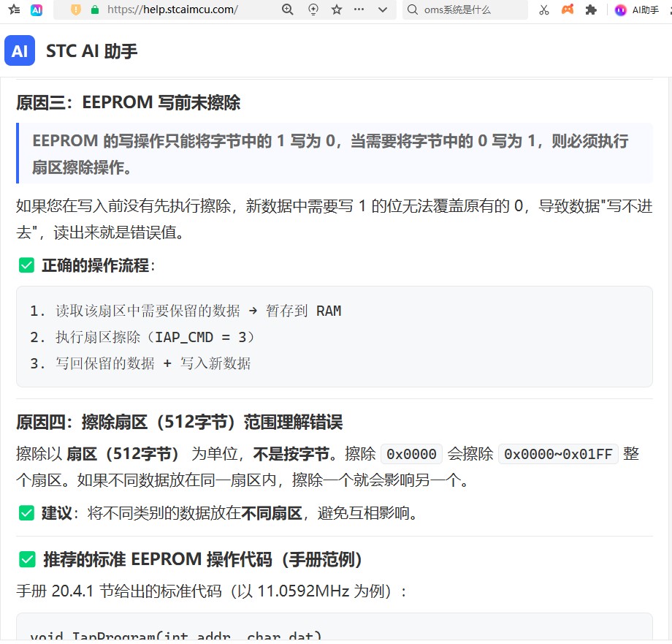The width and height of the screenshot is (672, 644).
Task: Click the search magnifier icon
Action: [412, 10]
